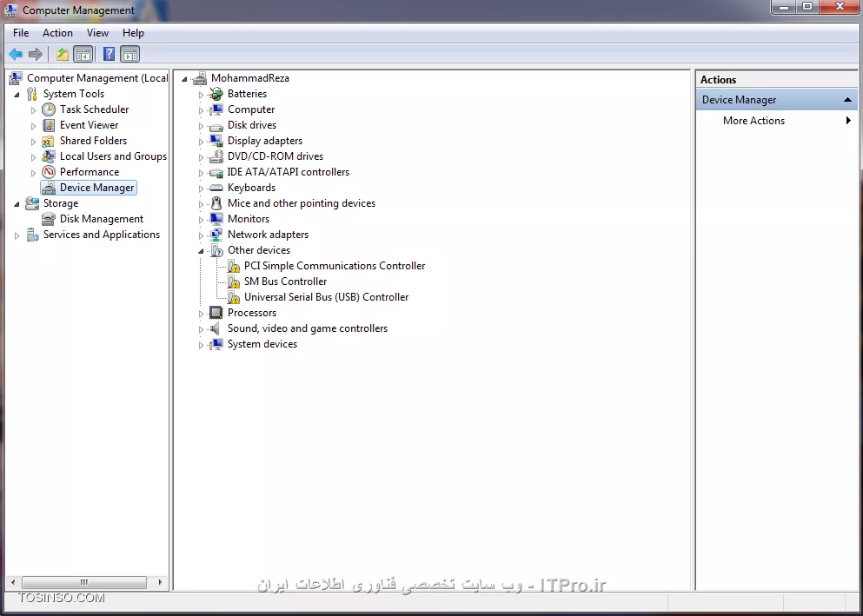Viewport: 863px width, 616px height.
Task: Collapse Device Manager actions section arrow
Action: click(847, 100)
